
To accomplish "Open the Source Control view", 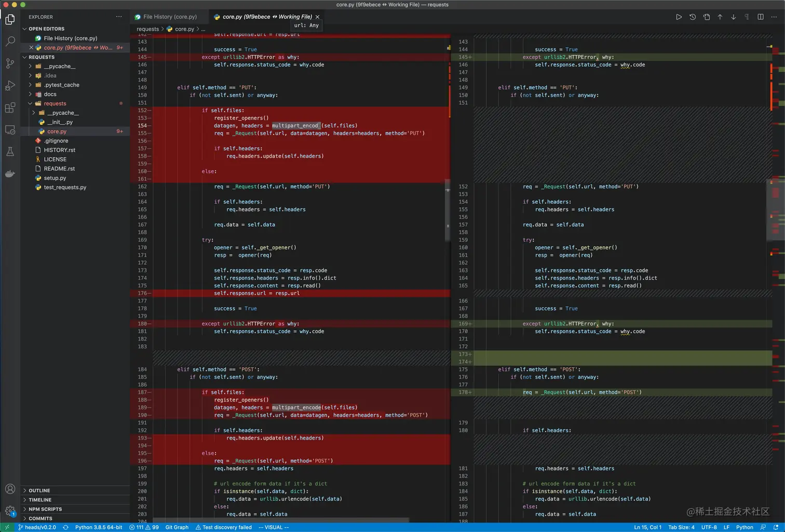I will coord(10,63).
